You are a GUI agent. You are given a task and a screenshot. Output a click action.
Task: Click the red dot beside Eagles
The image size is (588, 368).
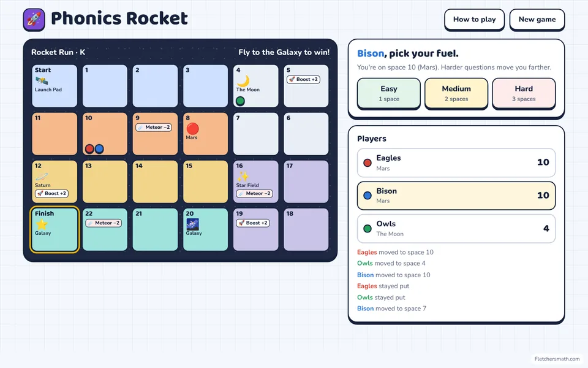(367, 163)
